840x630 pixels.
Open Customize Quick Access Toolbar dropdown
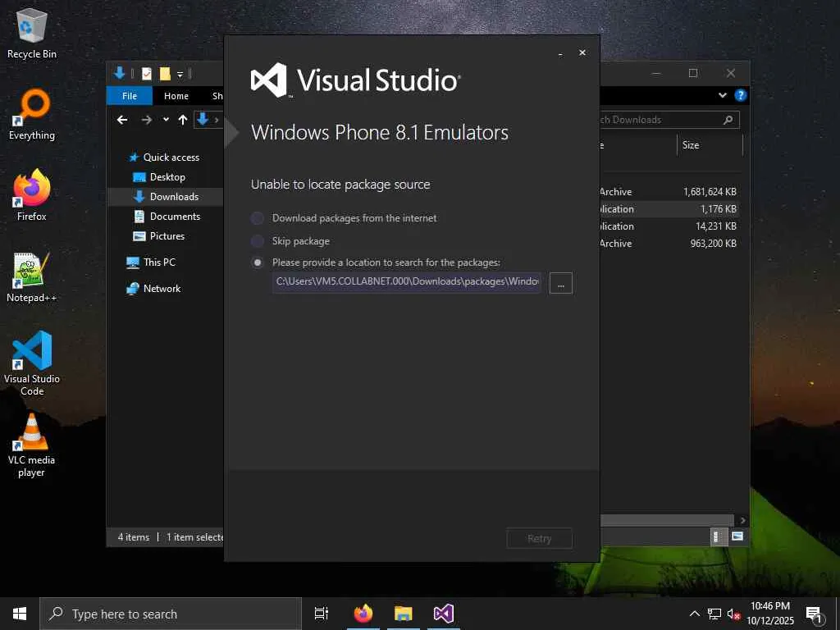[180, 75]
